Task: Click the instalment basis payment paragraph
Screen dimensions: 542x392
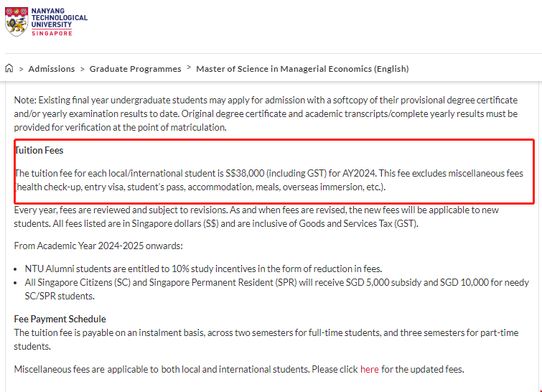Action: point(266,340)
